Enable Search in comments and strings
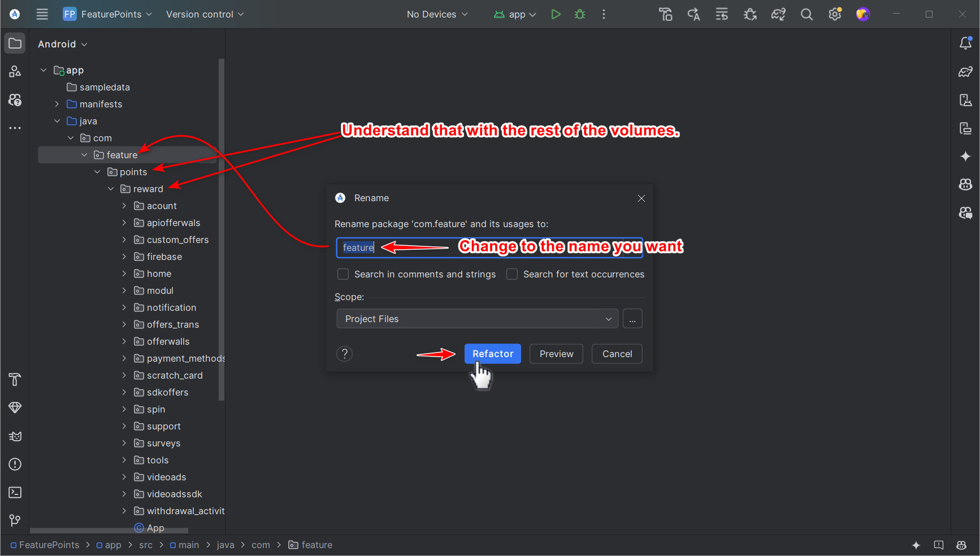Image resolution: width=980 pixels, height=556 pixels. click(x=343, y=275)
